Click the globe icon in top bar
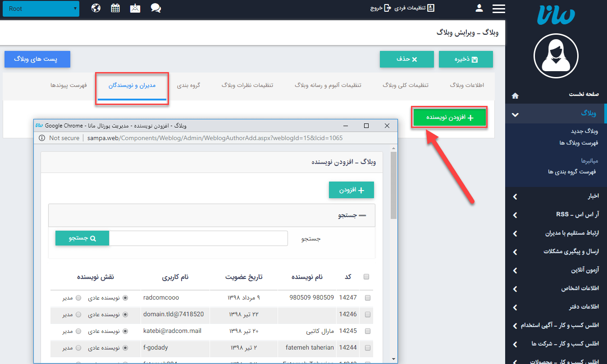607x364 pixels. (x=96, y=8)
